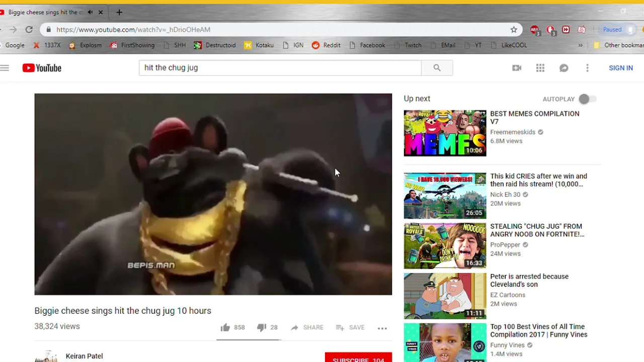Open the YouTube guide hamburger menu

click(5, 68)
